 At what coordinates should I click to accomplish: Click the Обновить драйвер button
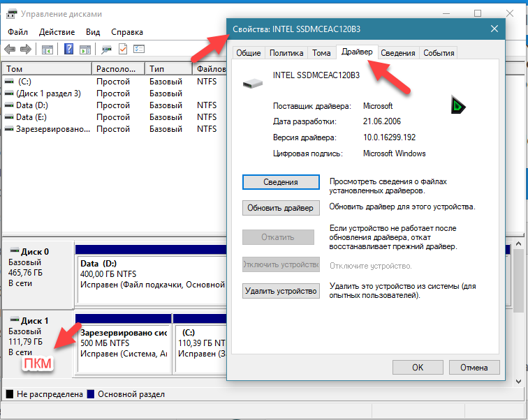coord(281,208)
